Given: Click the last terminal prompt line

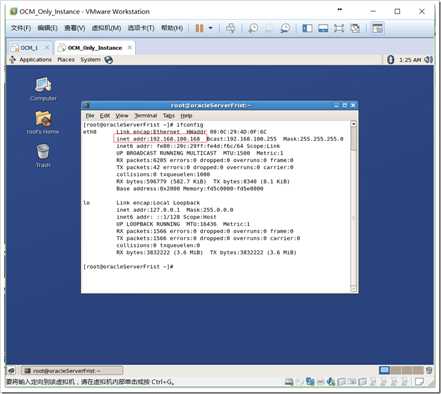Looking at the screenshot, I should 128,267.
